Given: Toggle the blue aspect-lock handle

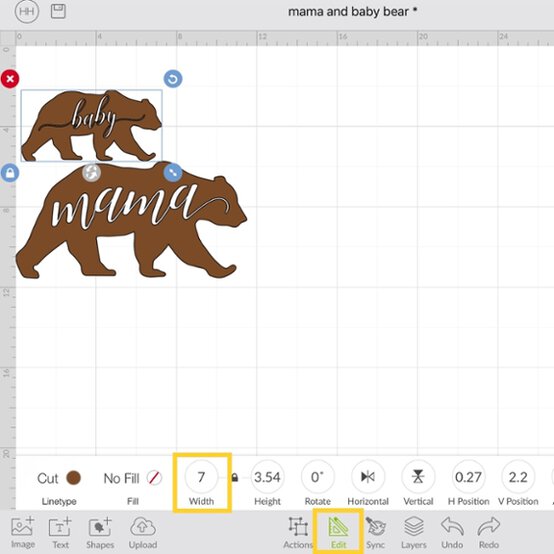Looking at the screenshot, I should [x=10, y=173].
